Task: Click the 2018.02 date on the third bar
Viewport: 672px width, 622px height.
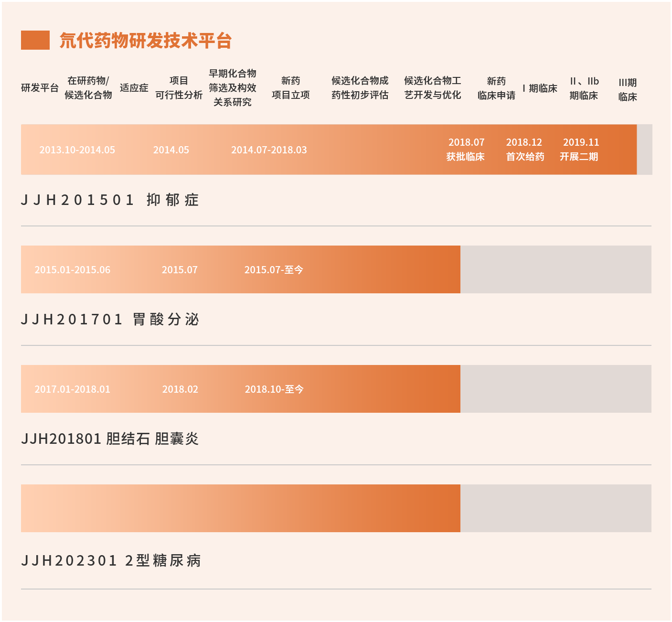Action: [x=180, y=389]
